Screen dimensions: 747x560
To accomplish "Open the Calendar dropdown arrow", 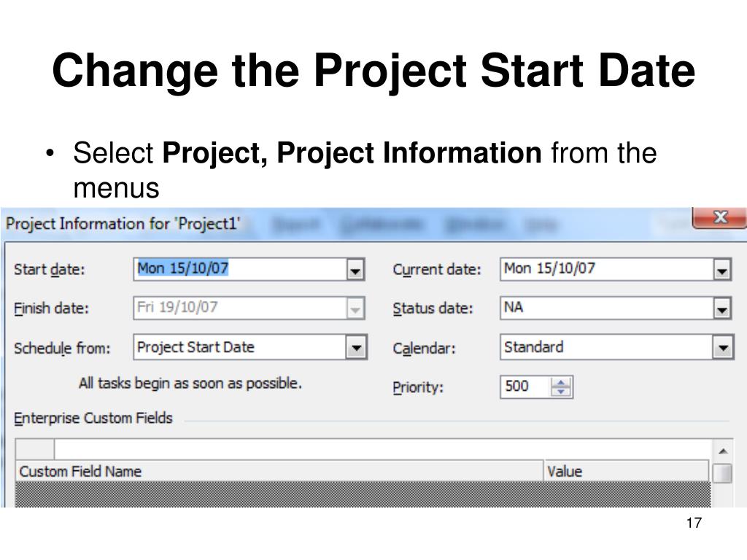I will pos(723,347).
